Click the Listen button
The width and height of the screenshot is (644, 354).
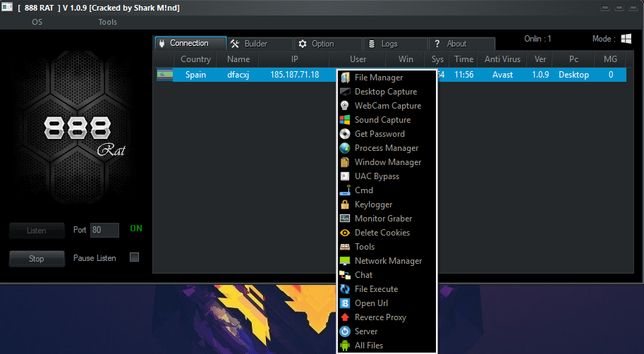tap(37, 231)
